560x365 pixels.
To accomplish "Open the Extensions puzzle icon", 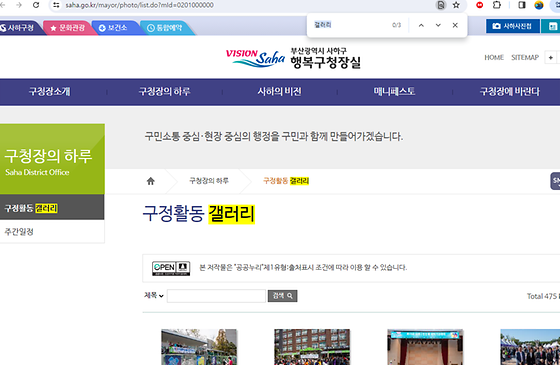I will click(x=496, y=5).
